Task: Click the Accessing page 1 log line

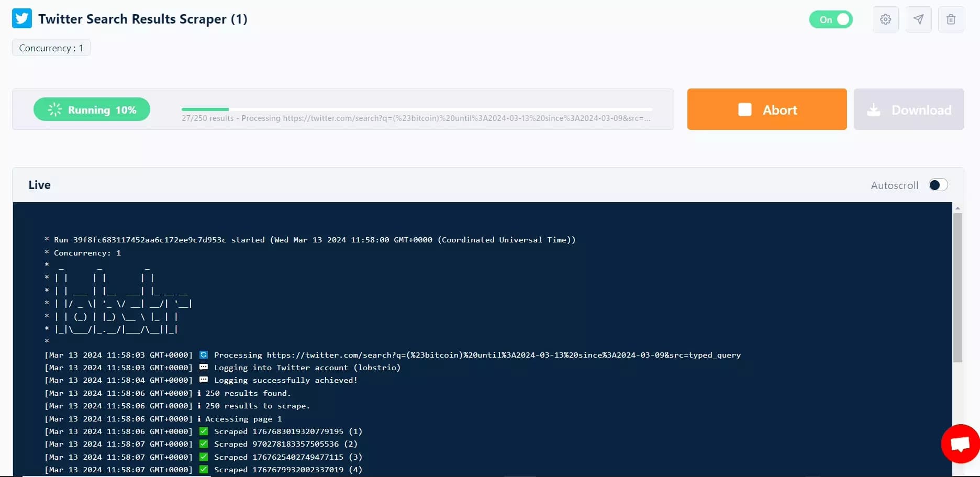Action: pos(163,419)
